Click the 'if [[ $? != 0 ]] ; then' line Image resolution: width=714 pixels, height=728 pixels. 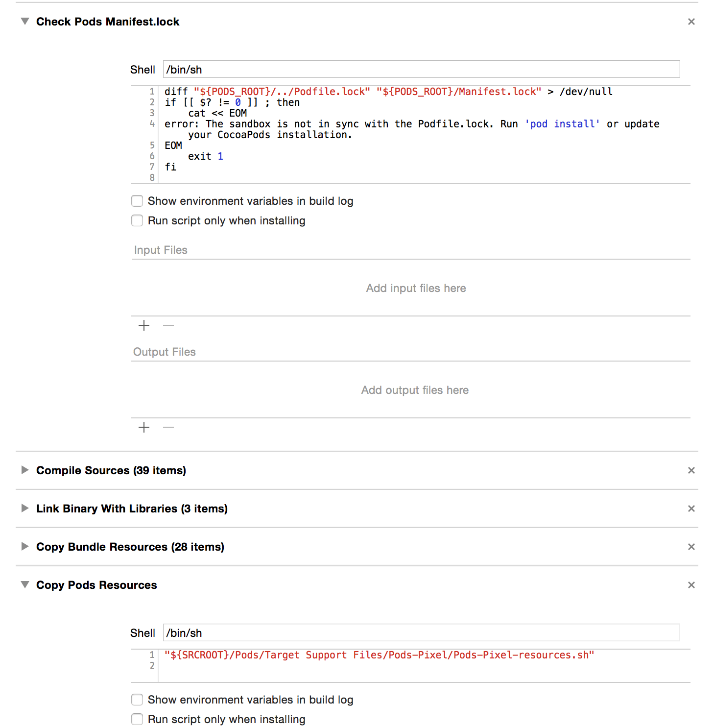click(232, 102)
